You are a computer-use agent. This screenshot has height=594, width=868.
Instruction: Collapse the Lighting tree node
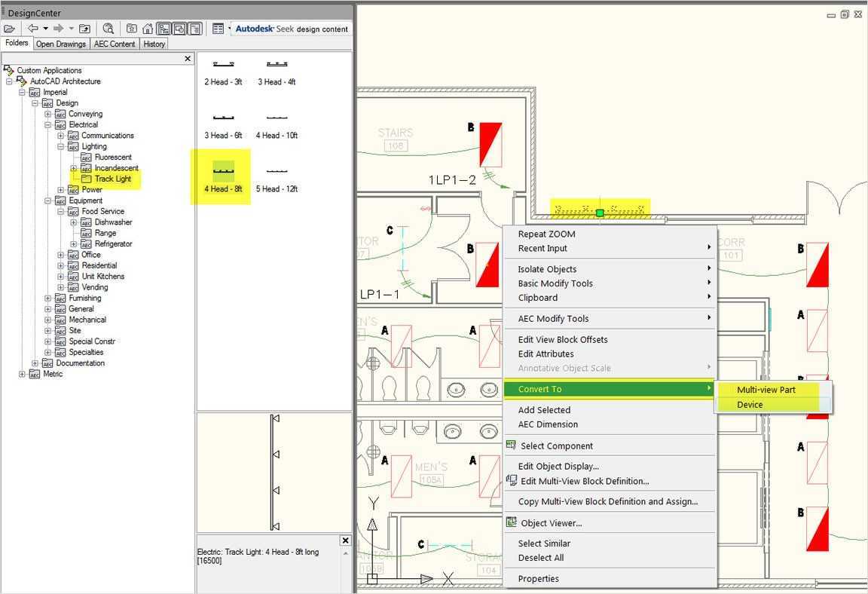click(61, 147)
